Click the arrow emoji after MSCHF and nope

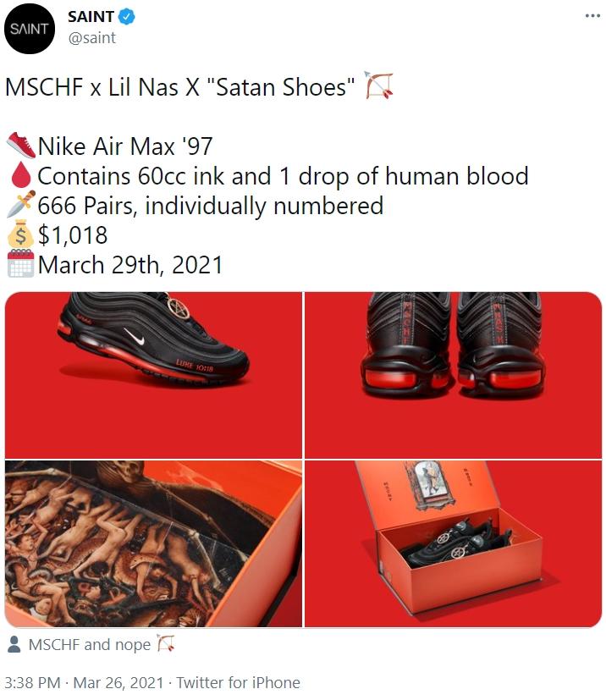pyautogui.click(x=165, y=643)
